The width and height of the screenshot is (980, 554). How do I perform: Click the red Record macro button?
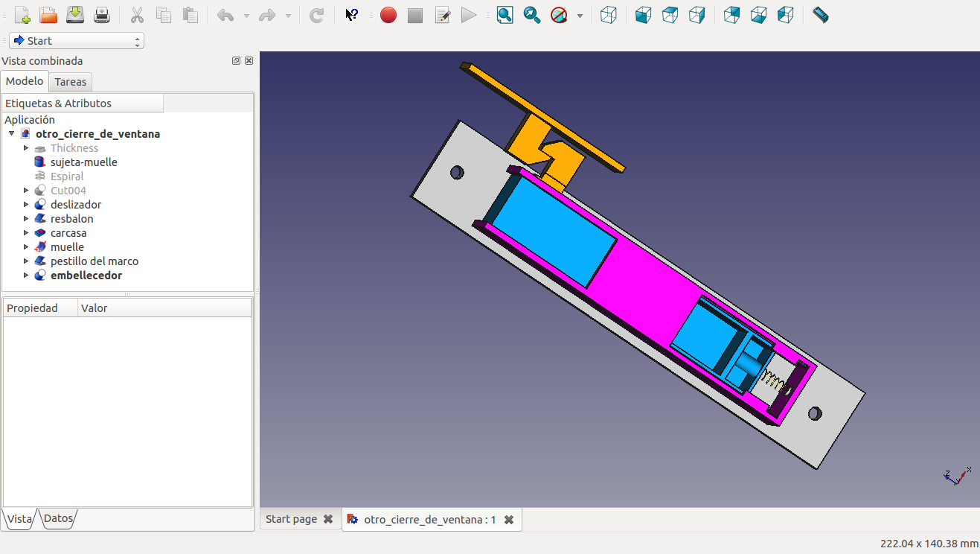(x=388, y=15)
